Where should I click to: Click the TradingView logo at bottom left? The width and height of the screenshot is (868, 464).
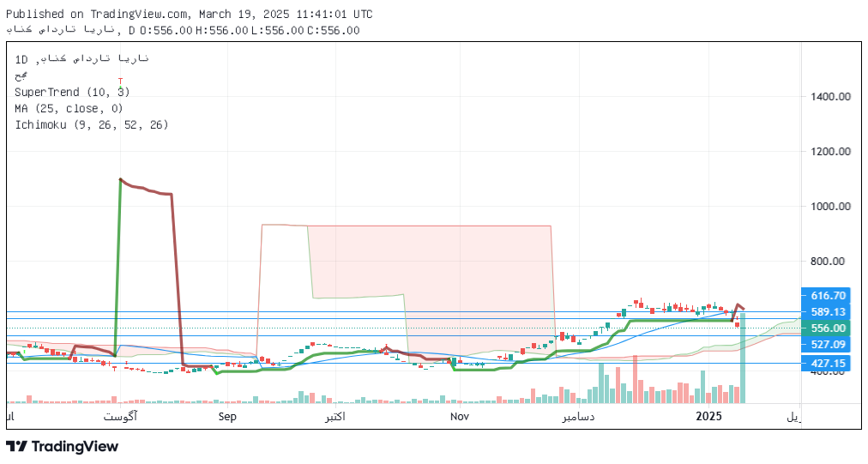(62, 446)
